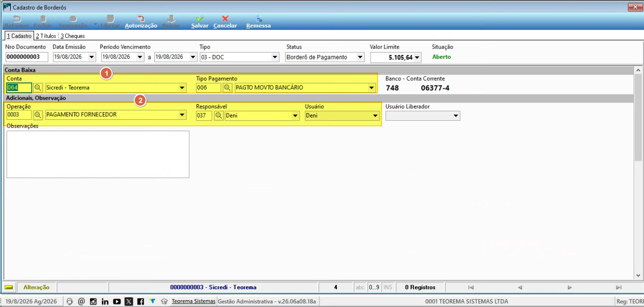Click the blue Teorema logo icon

pos(152,301)
